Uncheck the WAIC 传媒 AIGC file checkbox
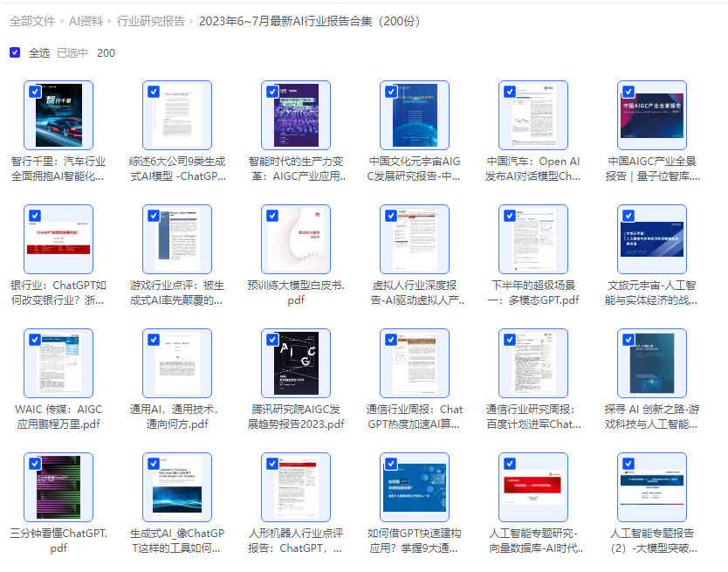The image size is (728, 572). click(35, 340)
